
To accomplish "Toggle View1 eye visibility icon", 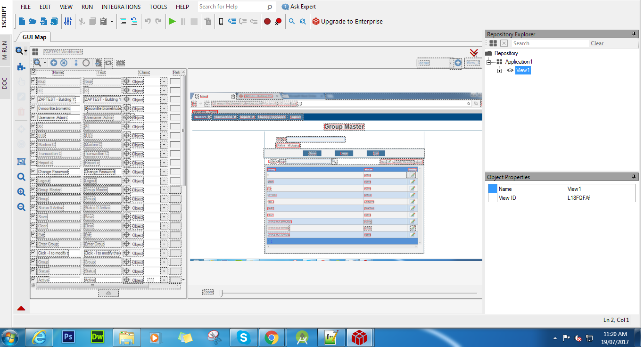I will click(510, 70).
